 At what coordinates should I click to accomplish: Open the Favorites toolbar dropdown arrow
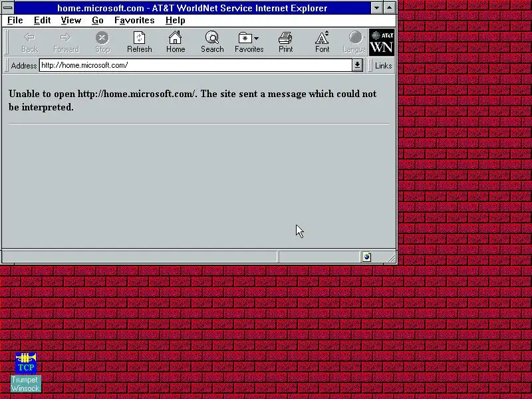(256, 39)
